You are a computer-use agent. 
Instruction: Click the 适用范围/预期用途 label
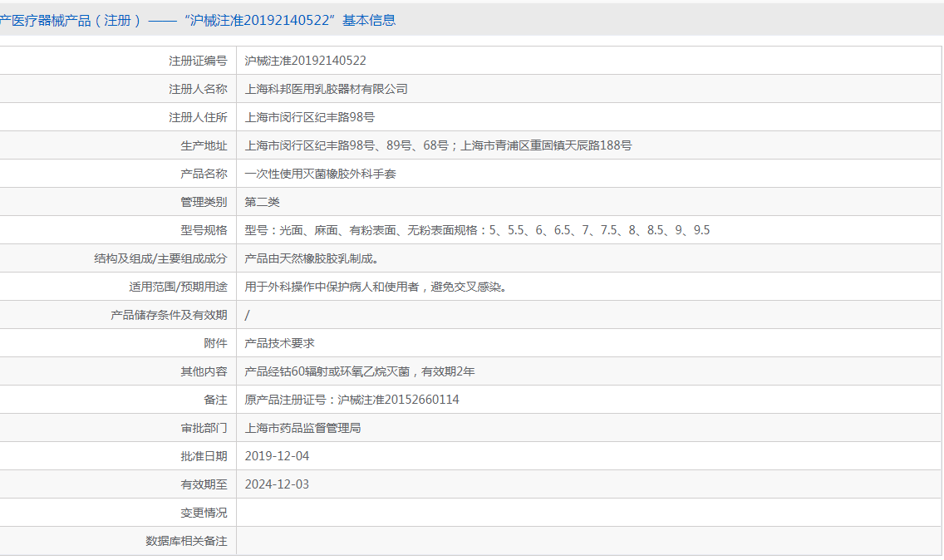[x=178, y=287]
